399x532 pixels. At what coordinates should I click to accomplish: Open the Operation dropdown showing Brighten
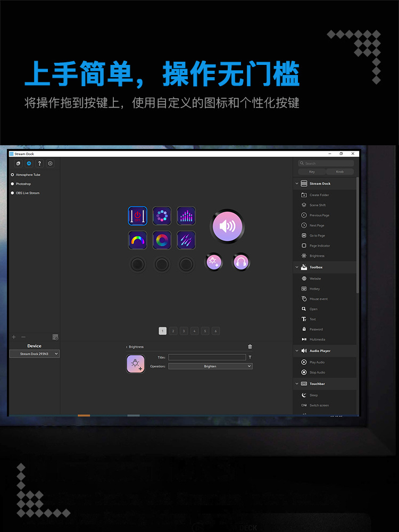pyautogui.click(x=210, y=367)
